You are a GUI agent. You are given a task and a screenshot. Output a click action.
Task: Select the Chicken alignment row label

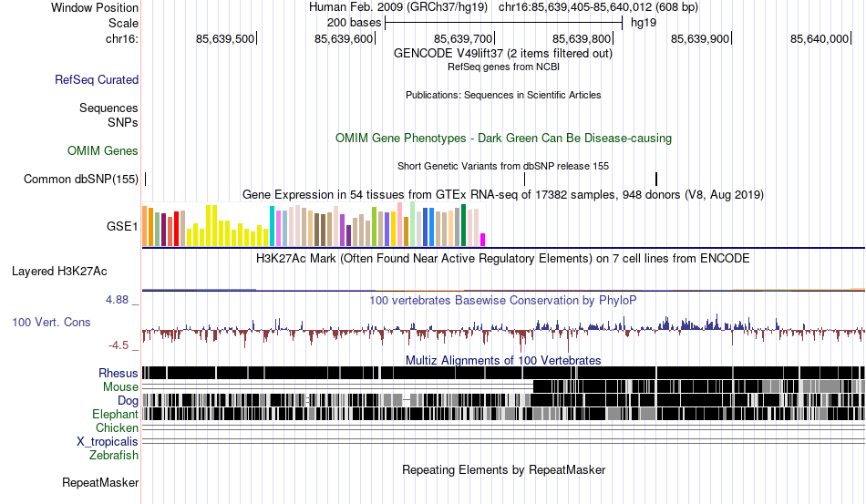[117, 427]
